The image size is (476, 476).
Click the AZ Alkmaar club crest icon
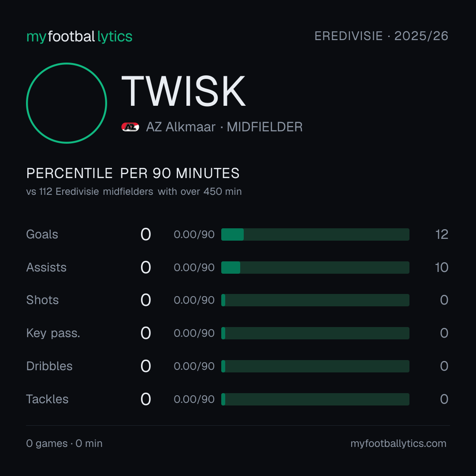coord(130,127)
